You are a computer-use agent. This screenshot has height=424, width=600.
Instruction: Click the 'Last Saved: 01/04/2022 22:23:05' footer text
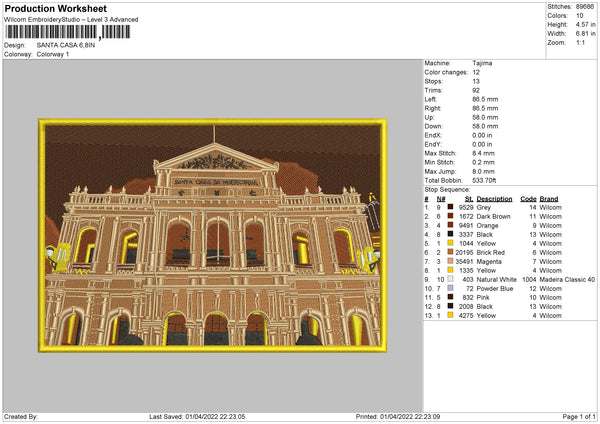[x=197, y=416]
